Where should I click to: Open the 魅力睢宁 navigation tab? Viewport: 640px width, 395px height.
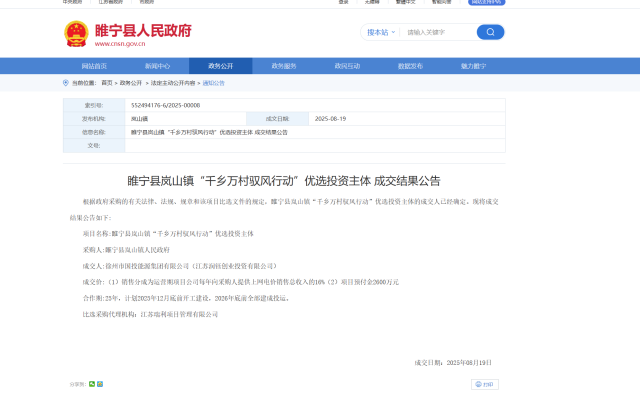pyautogui.click(x=473, y=66)
